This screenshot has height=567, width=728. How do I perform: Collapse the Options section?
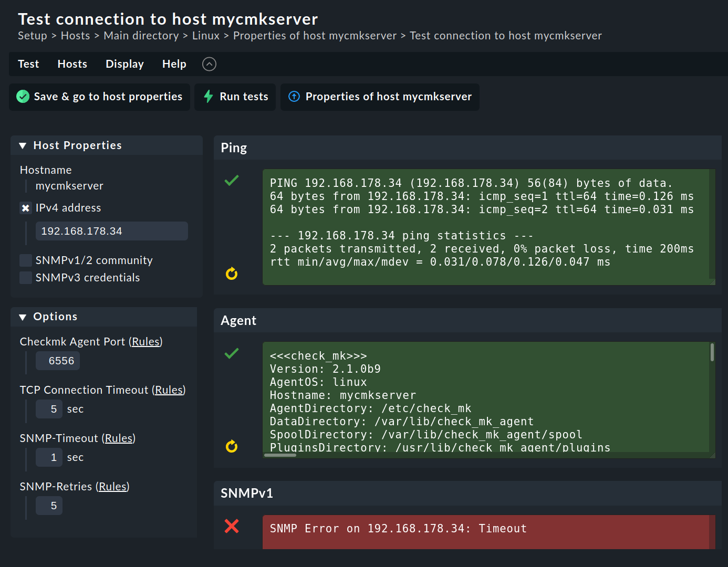[23, 317]
